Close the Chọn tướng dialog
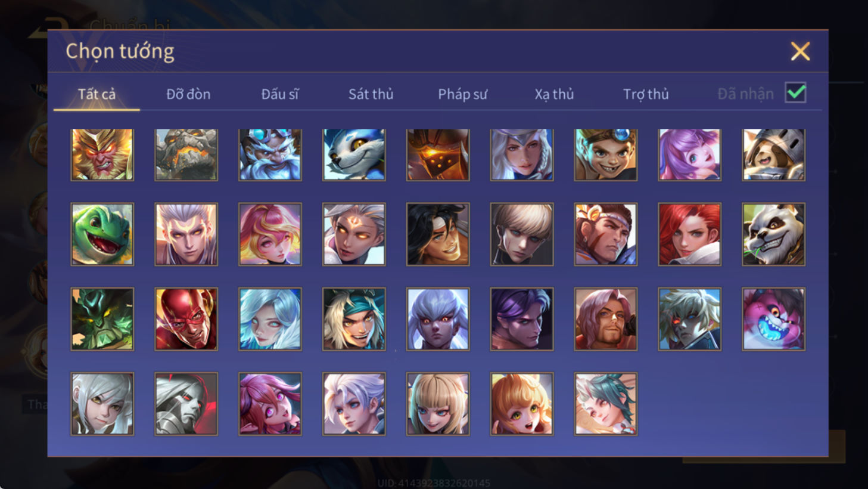The image size is (868, 489). click(x=800, y=51)
